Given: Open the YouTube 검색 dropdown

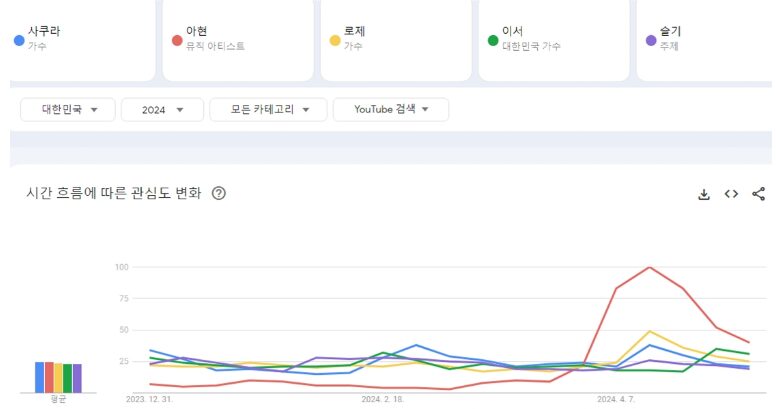Looking at the screenshot, I should pos(390,110).
